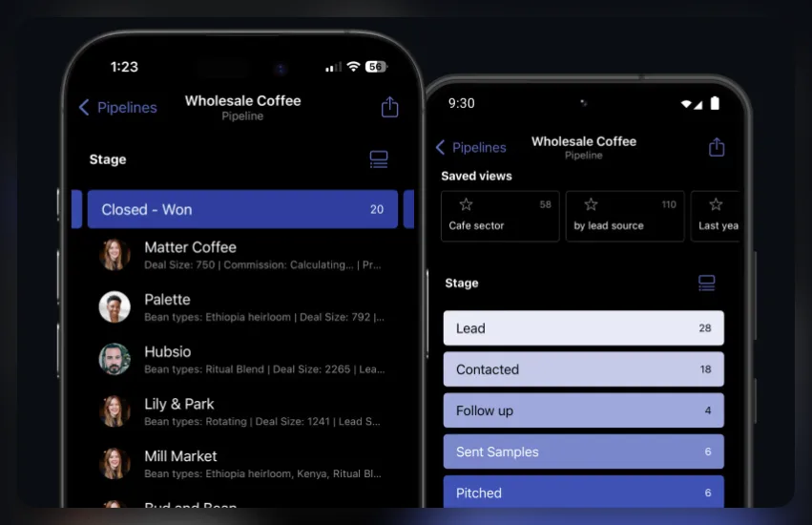The image size is (812, 525).
Task: Open the Lily & Park deal
Action: [x=240, y=411]
